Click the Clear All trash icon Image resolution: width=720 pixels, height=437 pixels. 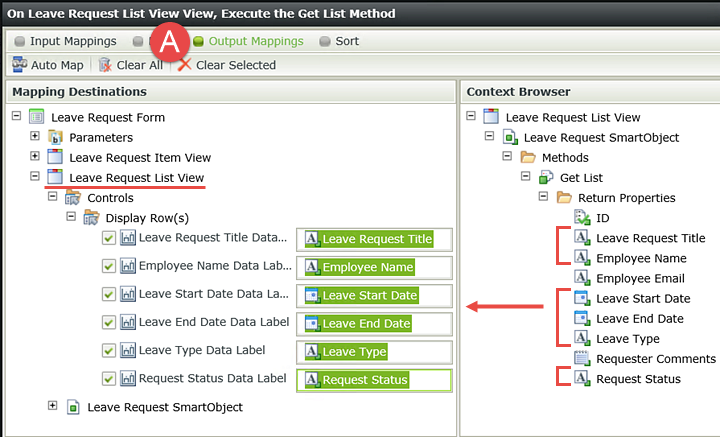(105, 65)
